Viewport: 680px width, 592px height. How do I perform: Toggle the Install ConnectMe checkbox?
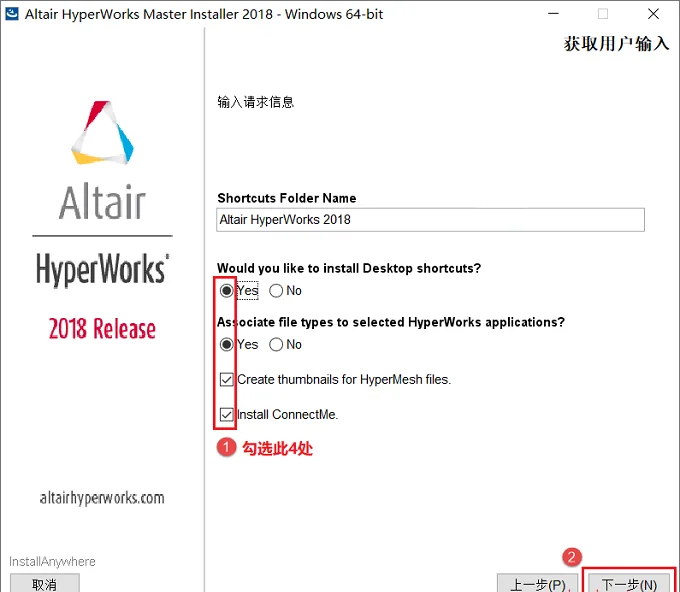coord(226,415)
